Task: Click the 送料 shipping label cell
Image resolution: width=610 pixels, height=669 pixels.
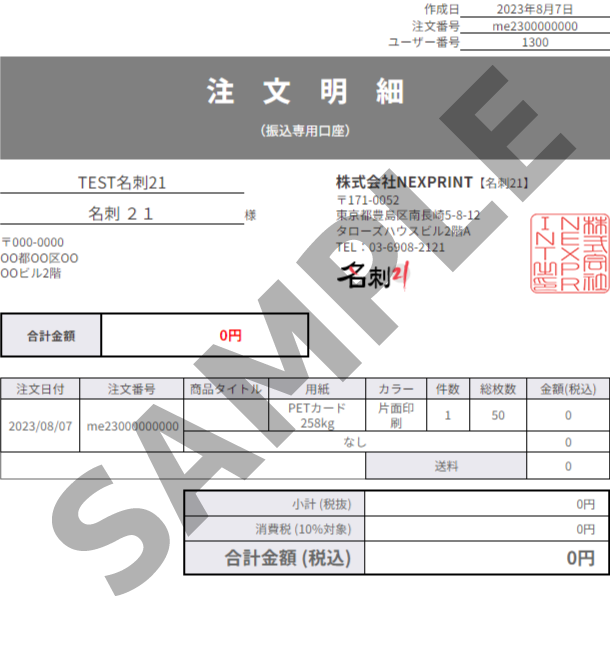Action: tap(446, 466)
